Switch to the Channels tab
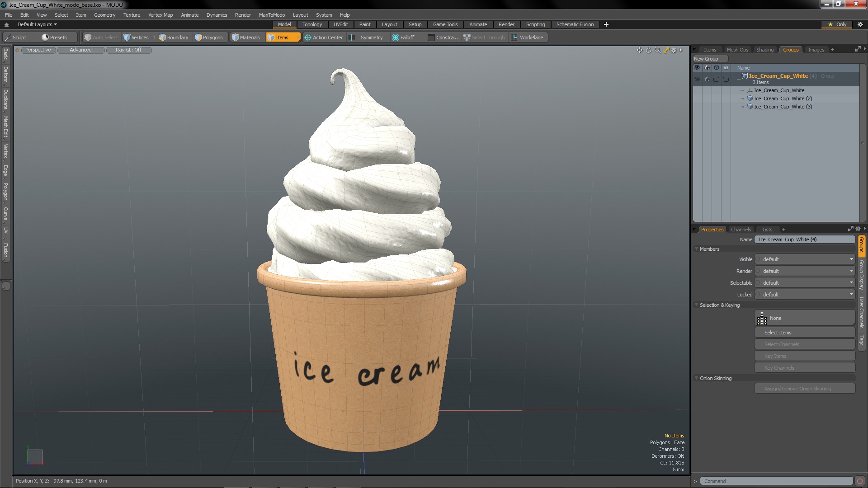This screenshot has height=488, width=868. pyautogui.click(x=741, y=230)
